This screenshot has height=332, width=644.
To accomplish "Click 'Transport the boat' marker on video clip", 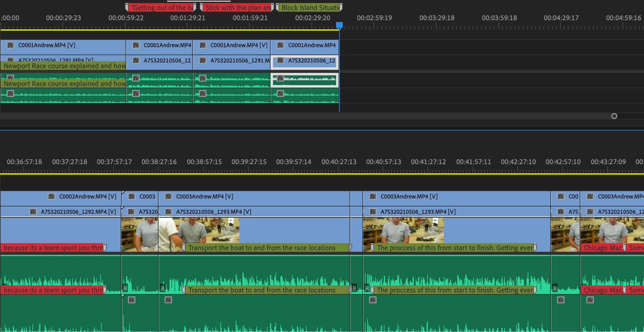I will click(x=267, y=247).
